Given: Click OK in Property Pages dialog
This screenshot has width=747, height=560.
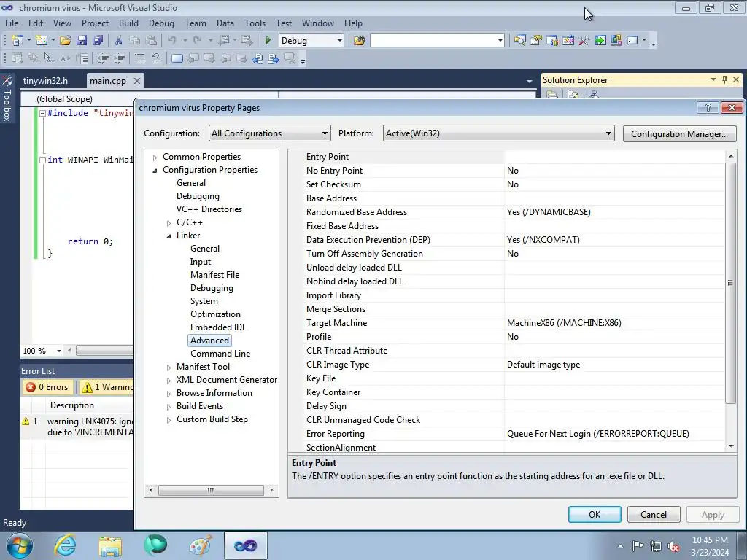Looking at the screenshot, I should click(594, 514).
